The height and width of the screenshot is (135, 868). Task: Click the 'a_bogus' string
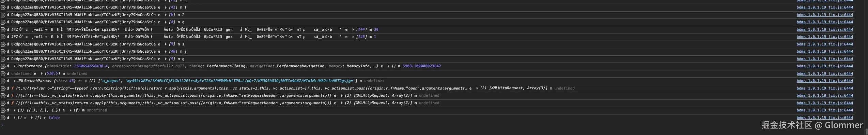111,81
